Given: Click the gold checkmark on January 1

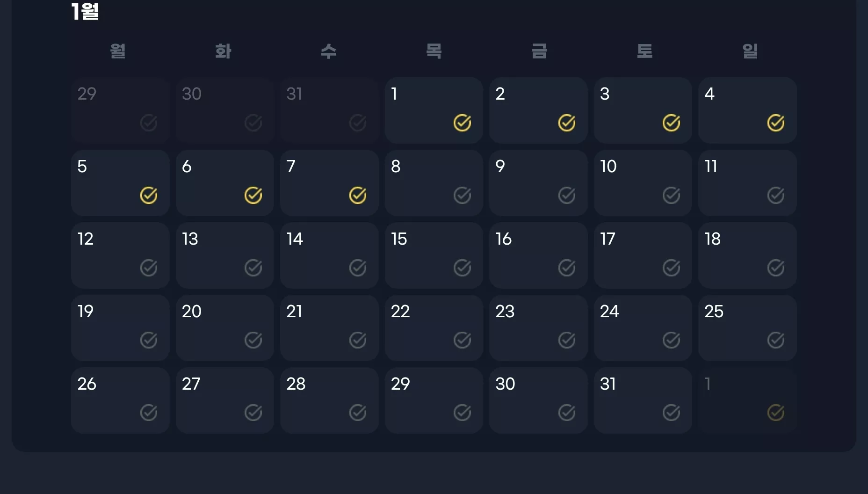Looking at the screenshot, I should 462,123.
